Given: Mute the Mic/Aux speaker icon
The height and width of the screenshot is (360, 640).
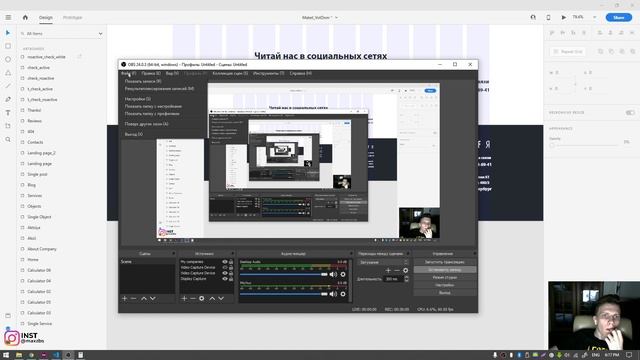Looking at the screenshot, I should 333,294.
